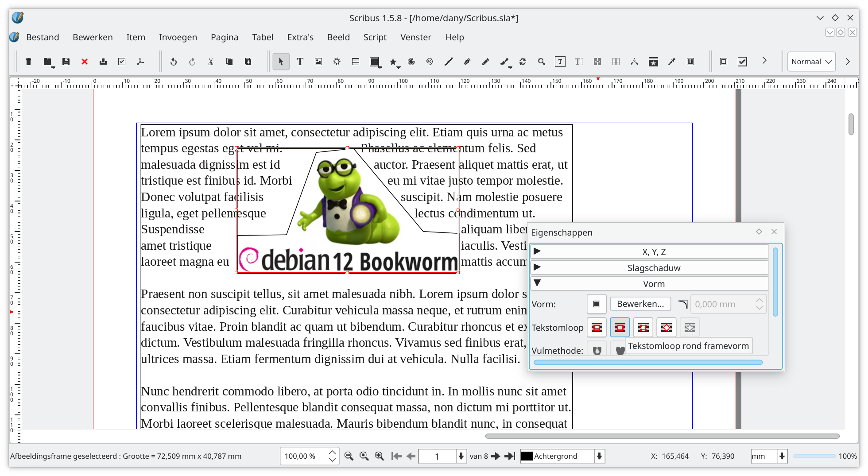Collapse the Vorm section
This screenshot has height=476, width=868.
(649, 283)
